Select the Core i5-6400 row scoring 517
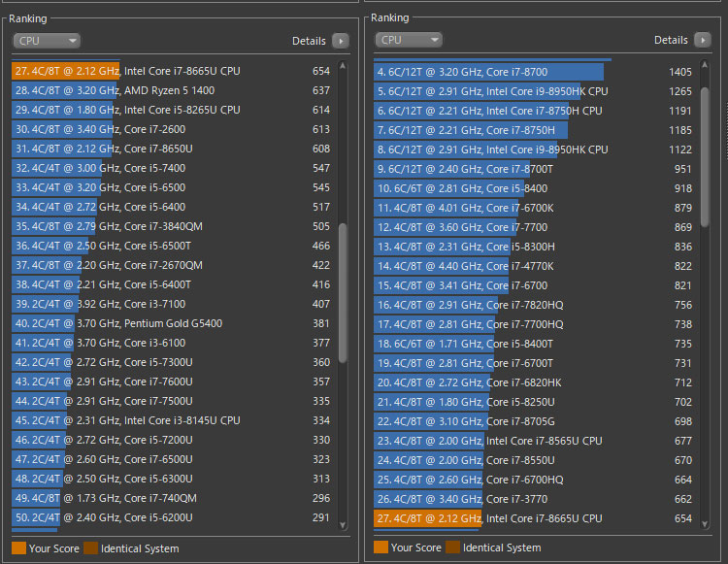Screen dimensions: 728x564 [173, 207]
